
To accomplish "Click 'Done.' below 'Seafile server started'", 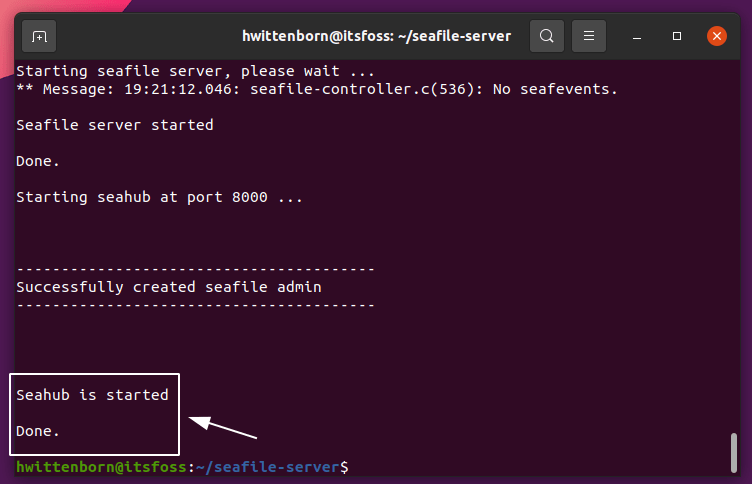I will [x=38, y=161].
